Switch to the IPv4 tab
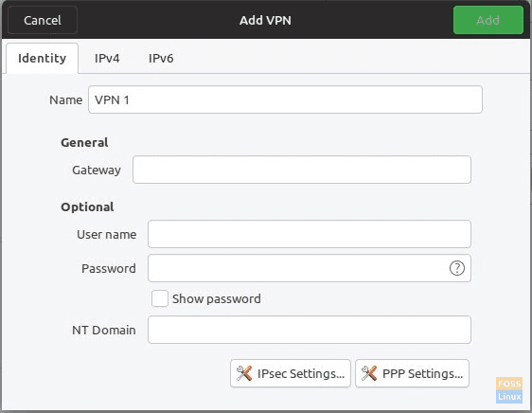 coord(107,59)
